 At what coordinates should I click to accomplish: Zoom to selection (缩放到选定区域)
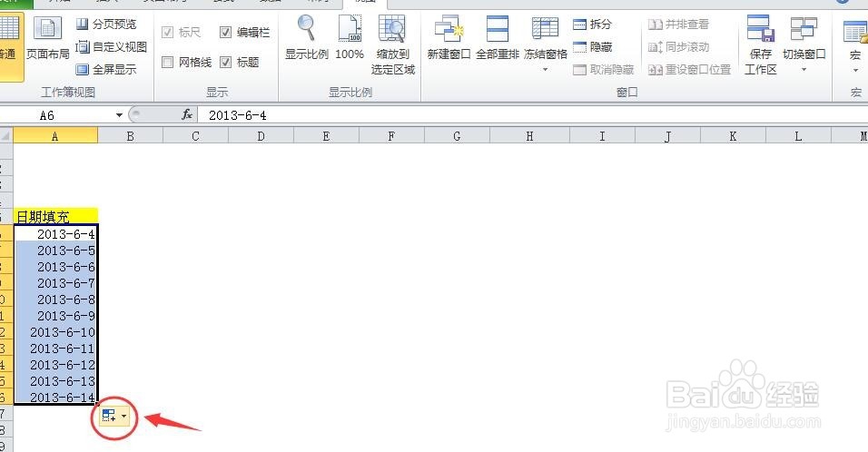tap(392, 45)
